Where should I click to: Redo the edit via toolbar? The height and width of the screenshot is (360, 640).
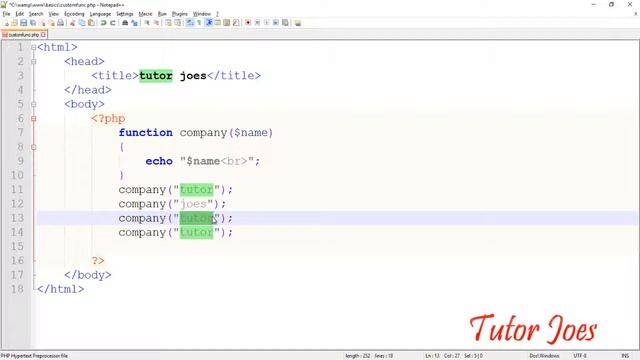point(113,23)
